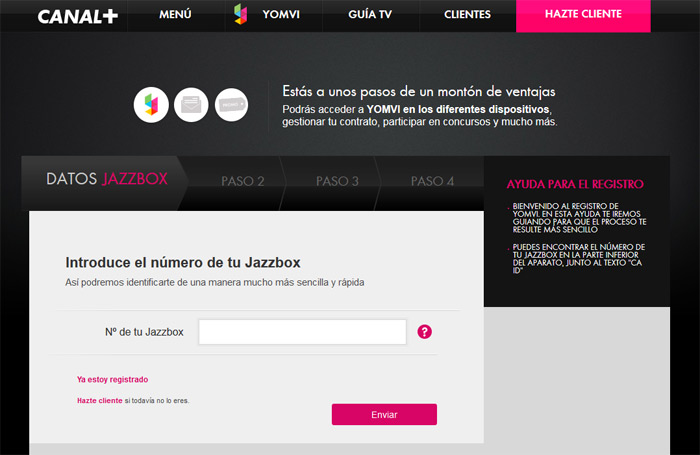Click the round YOMVI icon in banner
Screen dimensions: 700x455
(x=151, y=105)
